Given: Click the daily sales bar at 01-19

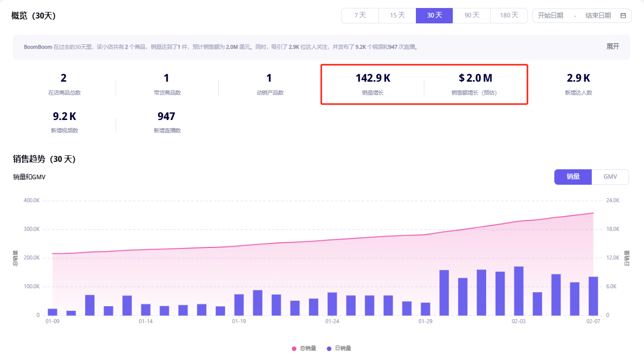Looking at the screenshot, I should click(x=239, y=304).
